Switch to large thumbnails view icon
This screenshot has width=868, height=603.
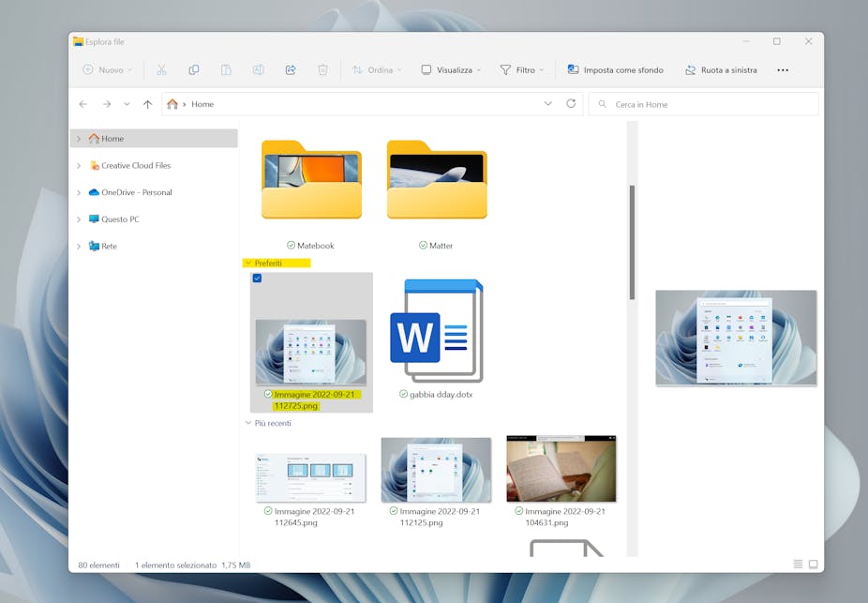pyautogui.click(x=813, y=565)
